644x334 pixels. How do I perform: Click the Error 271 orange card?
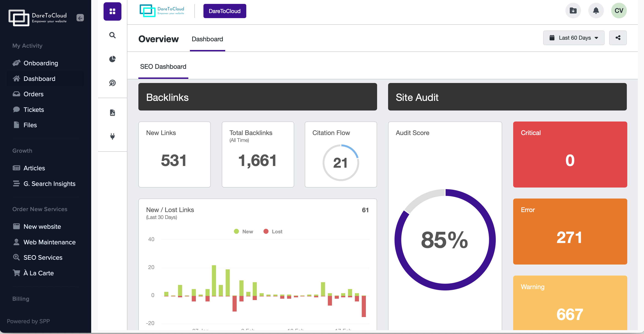coord(570,232)
